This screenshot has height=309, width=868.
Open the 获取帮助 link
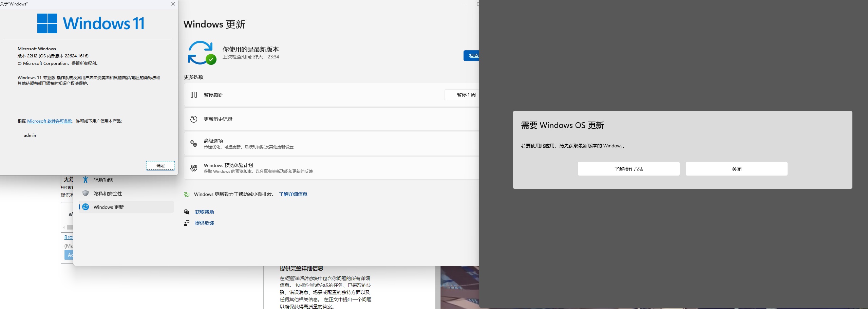[x=204, y=212]
